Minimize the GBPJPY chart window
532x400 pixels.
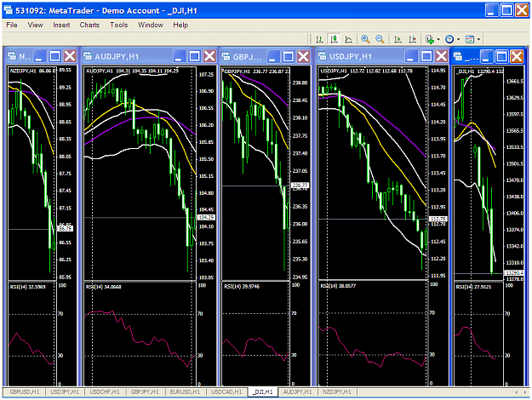pyautogui.click(x=272, y=56)
